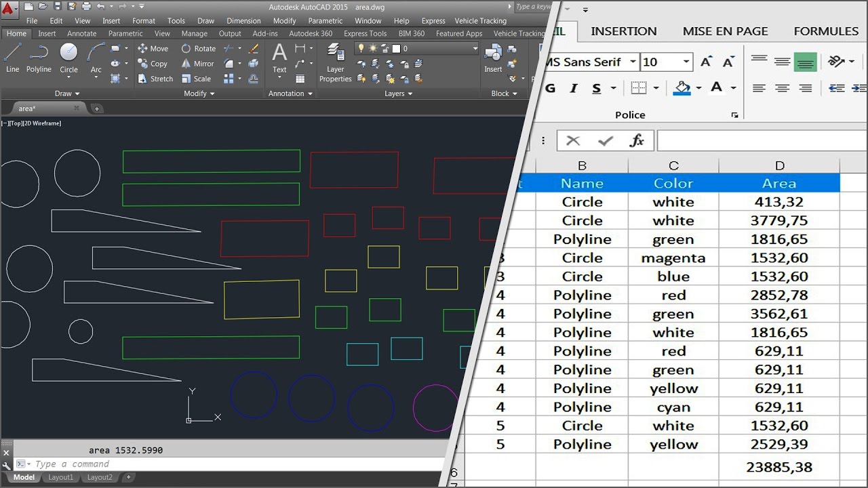
Task: Open Layer Properties manager
Action: coord(336,62)
